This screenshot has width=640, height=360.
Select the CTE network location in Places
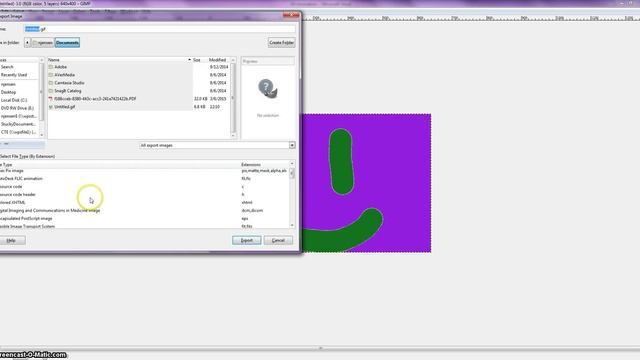[19, 132]
